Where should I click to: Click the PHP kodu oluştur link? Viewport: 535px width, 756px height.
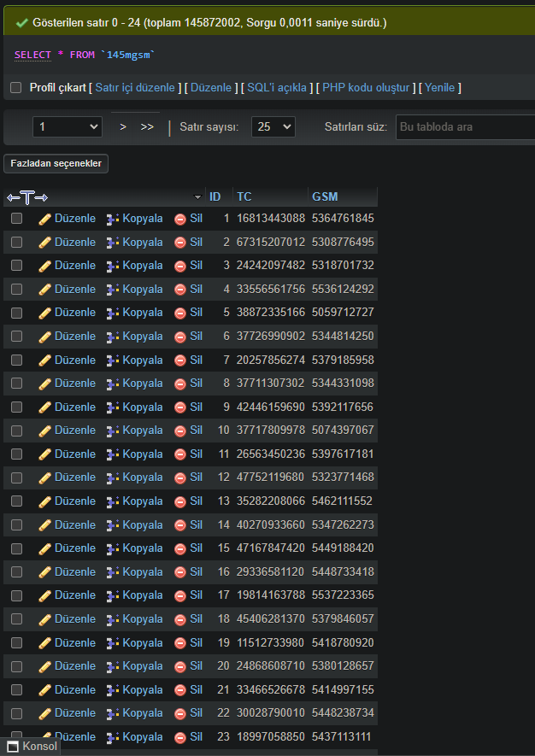pyautogui.click(x=367, y=88)
